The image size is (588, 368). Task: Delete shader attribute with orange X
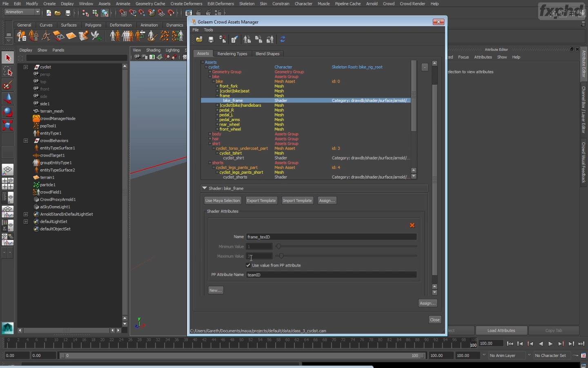pos(412,225)
